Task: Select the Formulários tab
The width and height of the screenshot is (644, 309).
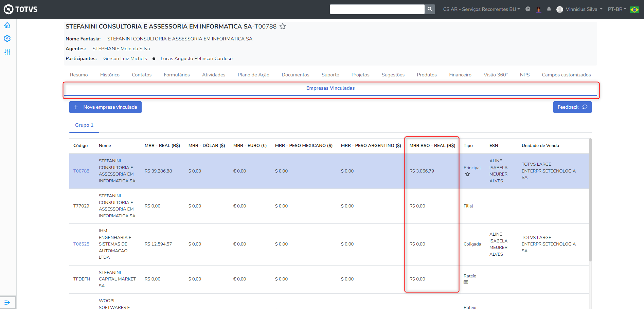Action: click(177, 75)
